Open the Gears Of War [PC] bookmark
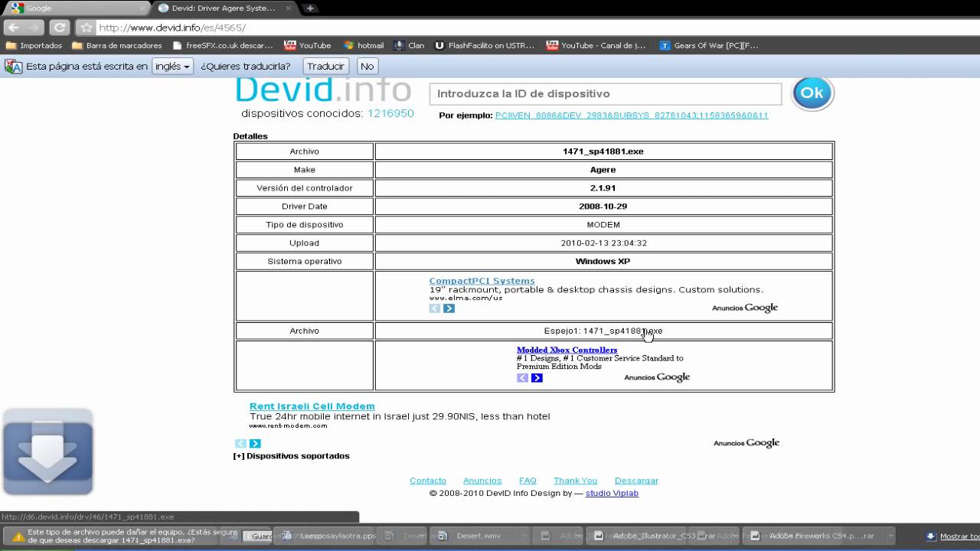Image resolution: width=980 pixels, height=551 pixels. 709,45
